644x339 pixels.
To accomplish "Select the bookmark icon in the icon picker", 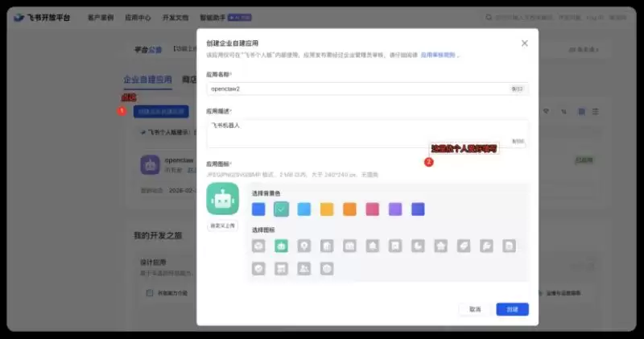I will [395, 246].
